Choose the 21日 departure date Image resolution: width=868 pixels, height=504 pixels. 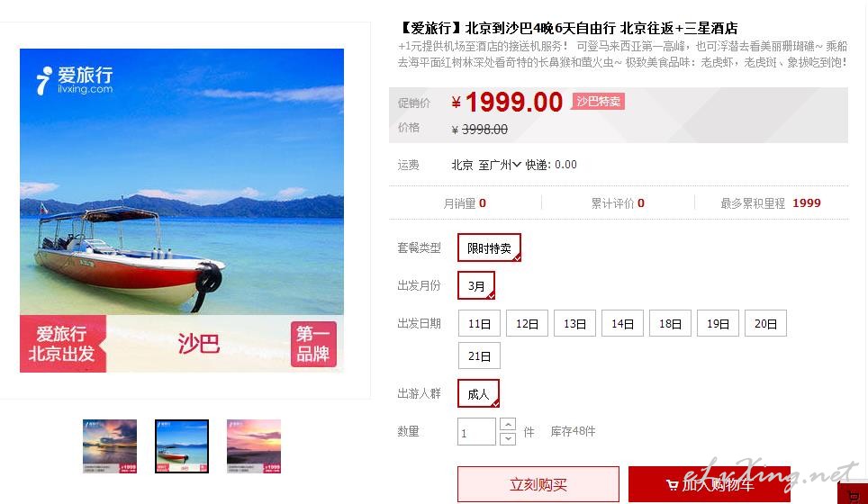(x=479, y=355)
